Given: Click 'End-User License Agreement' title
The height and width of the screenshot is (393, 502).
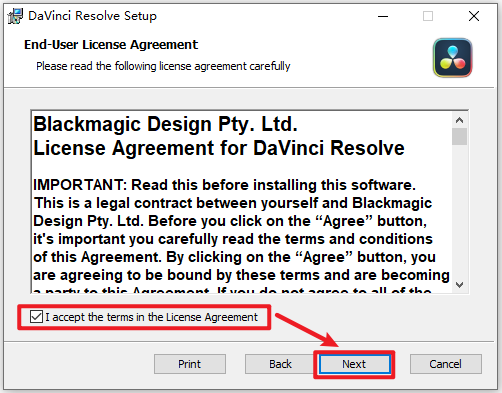Looking at the screenshot, I should [x=111, y=45].
